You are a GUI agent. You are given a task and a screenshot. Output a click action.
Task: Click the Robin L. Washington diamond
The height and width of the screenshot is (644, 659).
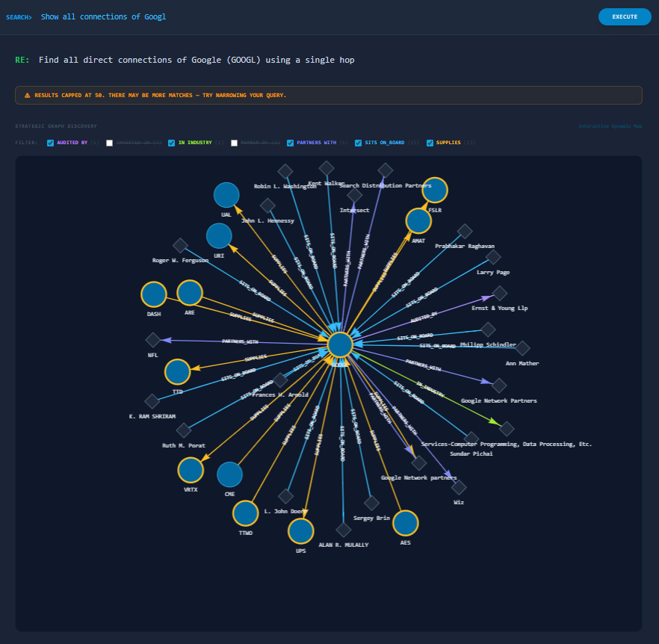[x=285, y=172]
